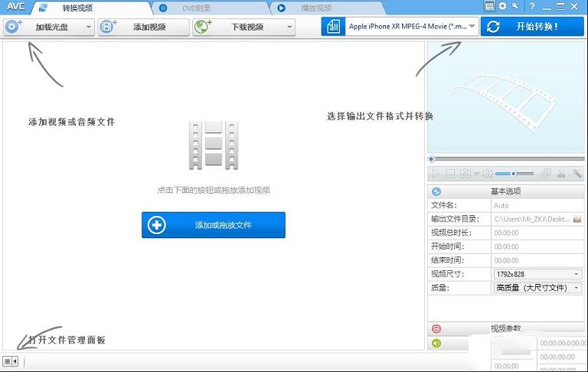This screenshot has height=372, width=588.
Task: Click the 下载视频 globe icon
Action: point(203,27)
